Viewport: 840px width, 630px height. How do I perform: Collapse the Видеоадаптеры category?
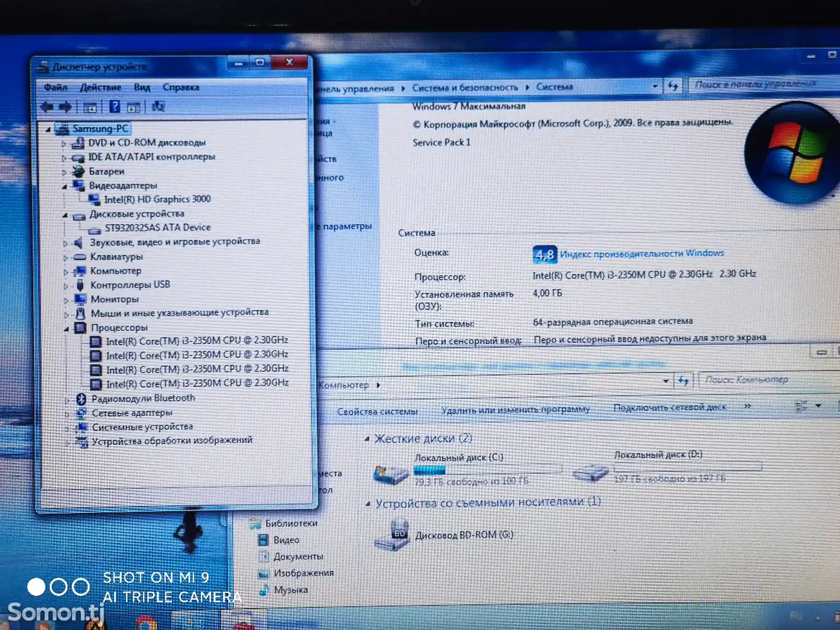coord(65,186)
